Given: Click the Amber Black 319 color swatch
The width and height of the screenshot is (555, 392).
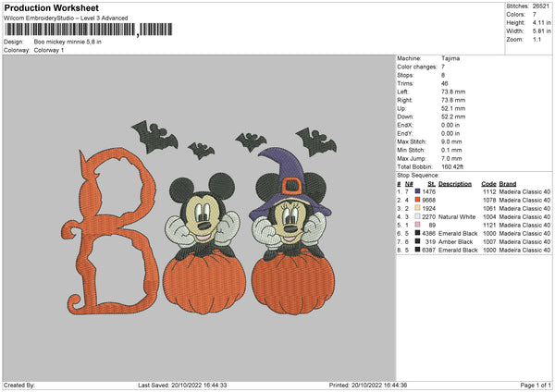Looking at the screenshot, I should pyautogui.click(x=420, y=241).
